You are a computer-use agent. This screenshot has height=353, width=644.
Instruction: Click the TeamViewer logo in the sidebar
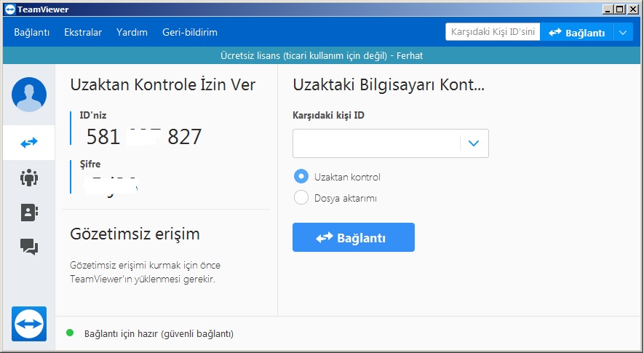(29, 323)
